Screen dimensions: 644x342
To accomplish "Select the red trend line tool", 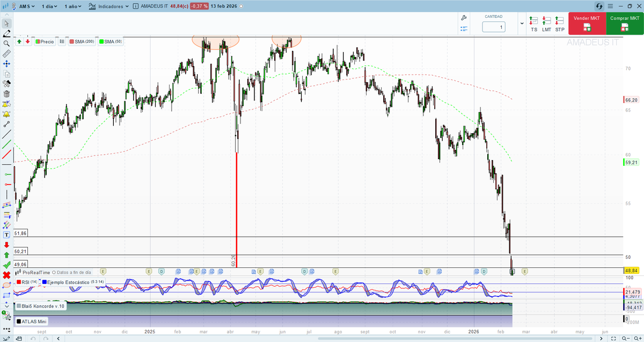I will click(6, 155).
